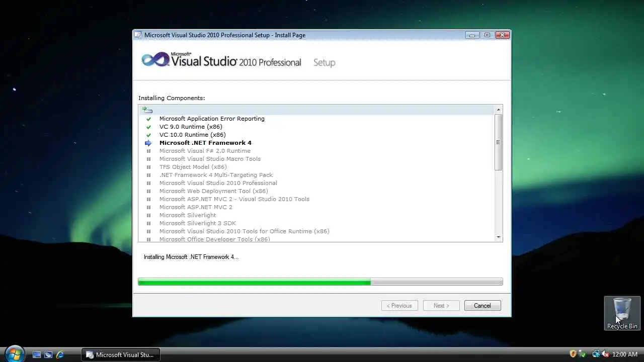This screenshot has height=362, width=644.
Task: Click the security shield tray icon
Action: pyautogui.click(x=573, y=354)
